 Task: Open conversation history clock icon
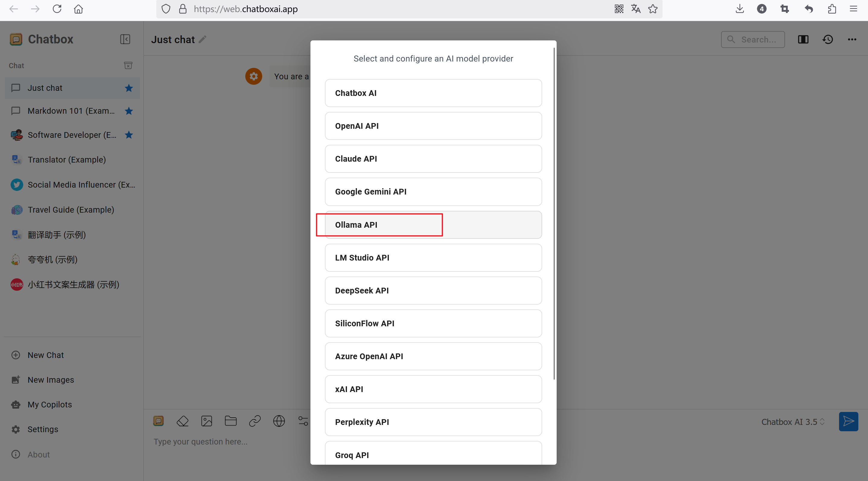coord(828,40)
